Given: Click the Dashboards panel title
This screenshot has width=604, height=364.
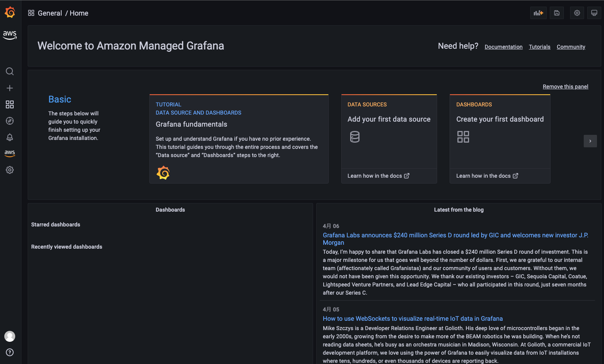Looking at the screenshot, I should pyautogui.click(x=170, y=210).
